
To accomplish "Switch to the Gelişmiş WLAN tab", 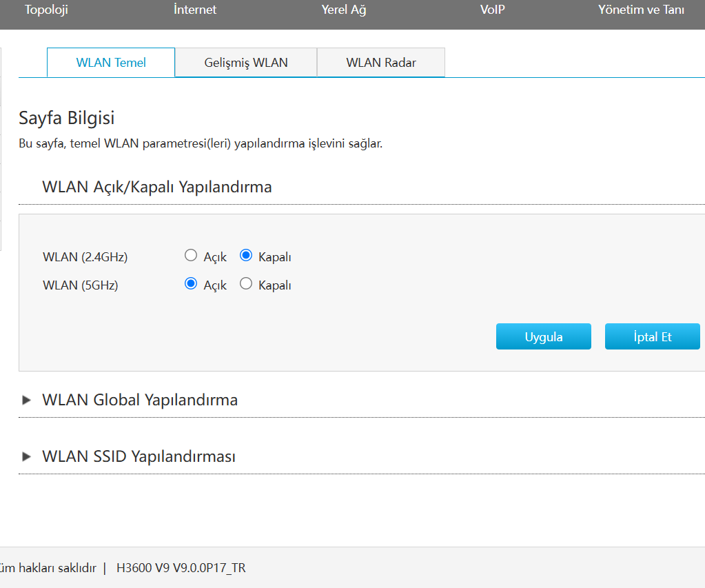I will 246,63.
